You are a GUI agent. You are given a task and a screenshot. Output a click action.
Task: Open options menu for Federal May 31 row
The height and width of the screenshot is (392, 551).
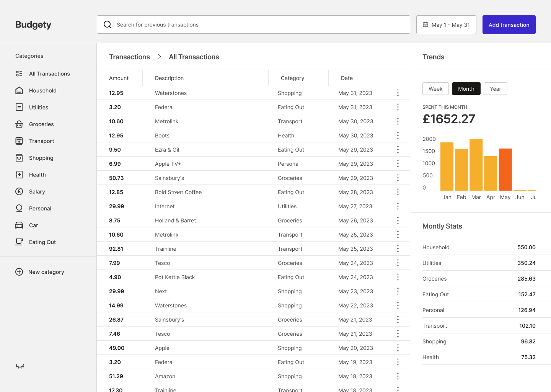[x=398, y=107]
